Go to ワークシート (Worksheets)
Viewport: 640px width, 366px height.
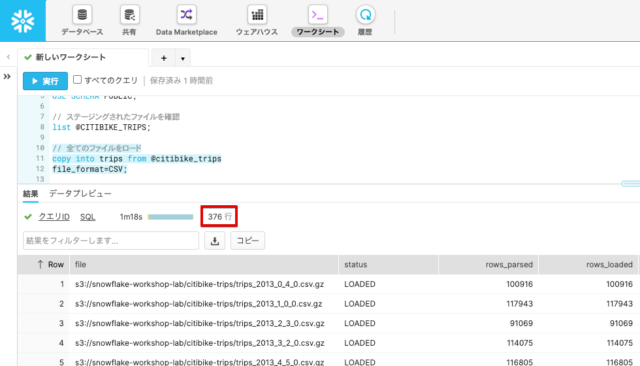coord(318,20)
